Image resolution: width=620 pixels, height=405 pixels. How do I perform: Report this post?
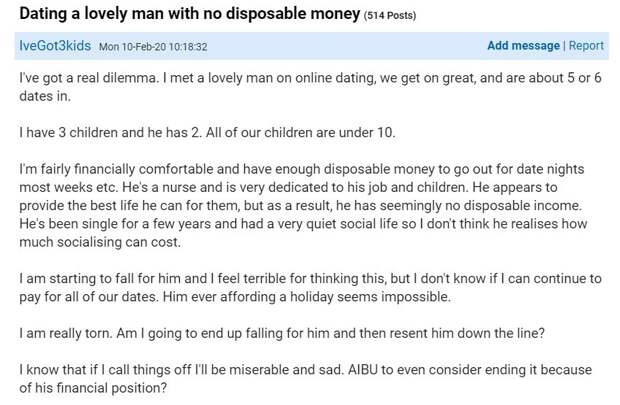(x=586, y=45)
